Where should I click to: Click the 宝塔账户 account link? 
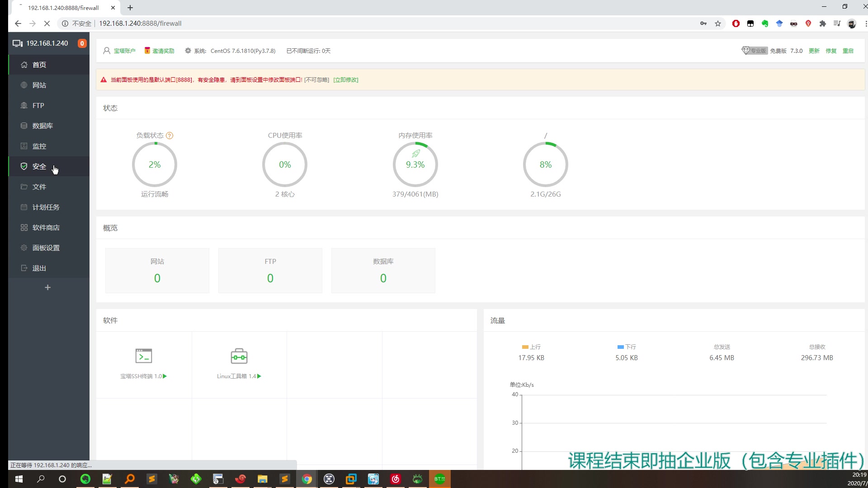click(124, 51)
